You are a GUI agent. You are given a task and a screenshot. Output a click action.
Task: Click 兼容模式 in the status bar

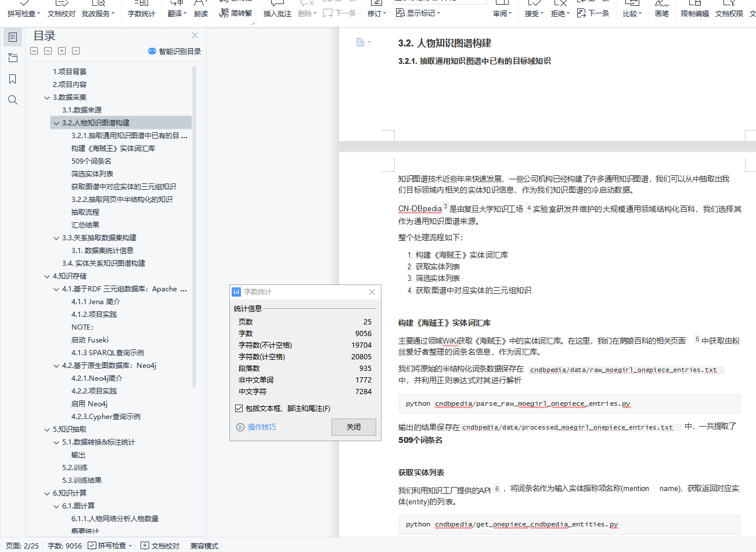click(x=204, y=546)
